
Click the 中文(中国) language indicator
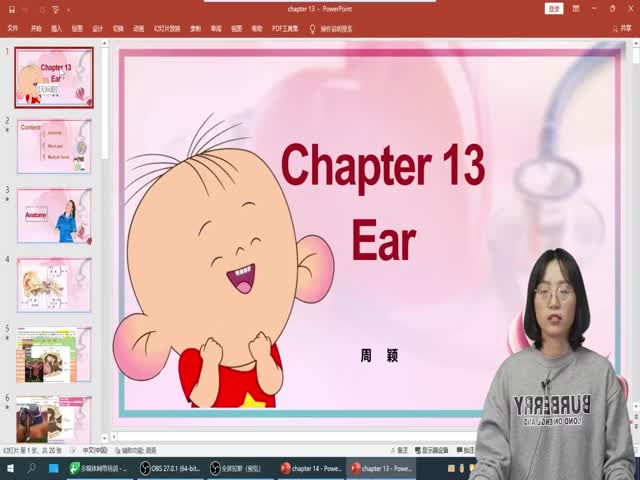[x=95, y=450]
